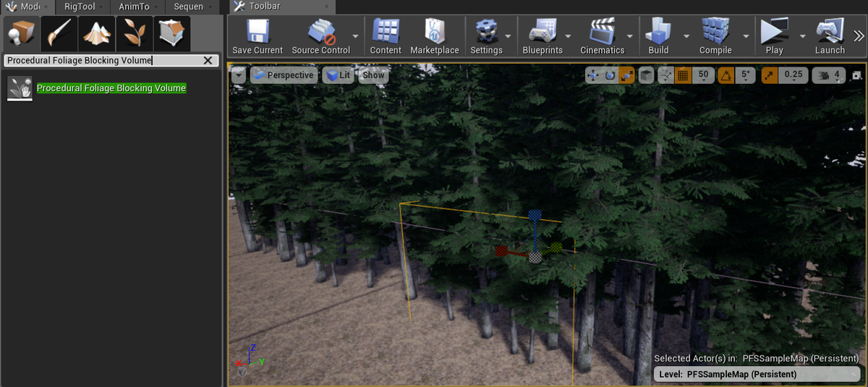Toggle scale snapping in viewport

[x=770, y=75]
